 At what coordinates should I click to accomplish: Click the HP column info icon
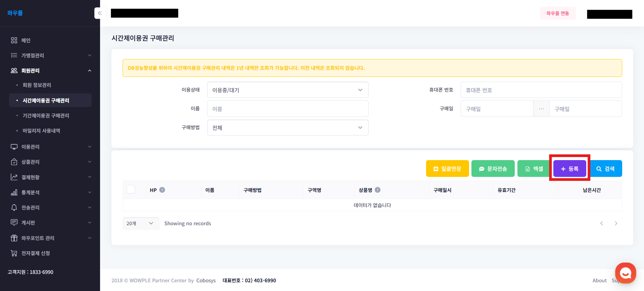tap(162, 190)
